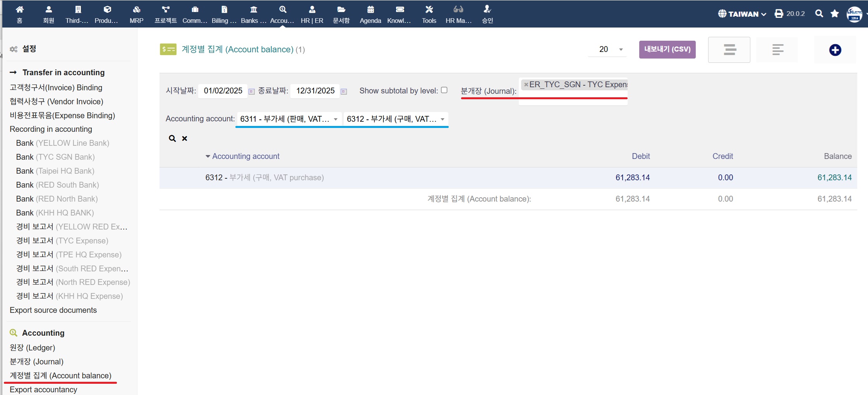Click the end date input field
Image resolution: width=868 pixels, height=395 pixels.
click(315, 91)
